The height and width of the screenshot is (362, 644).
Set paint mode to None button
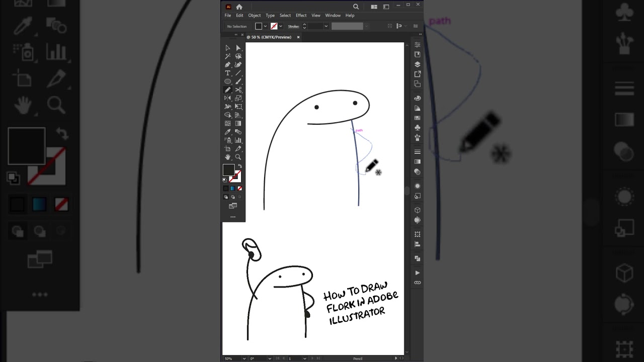(x=239, y=188)
